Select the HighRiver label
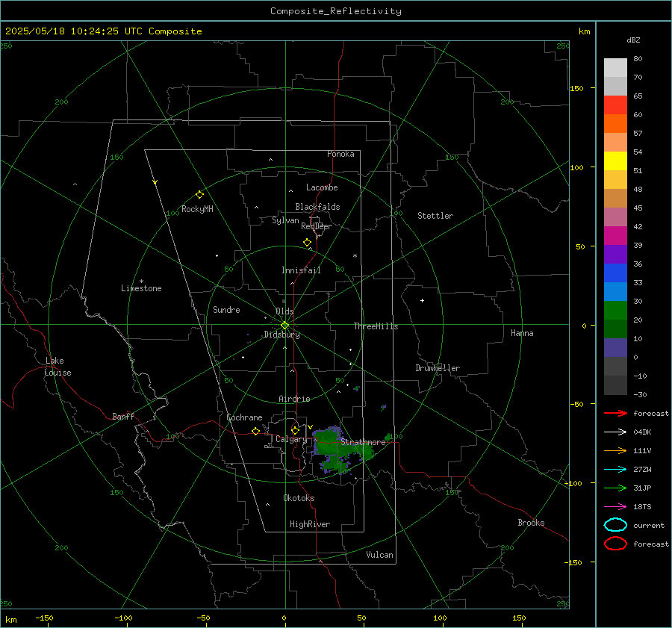 310,524
